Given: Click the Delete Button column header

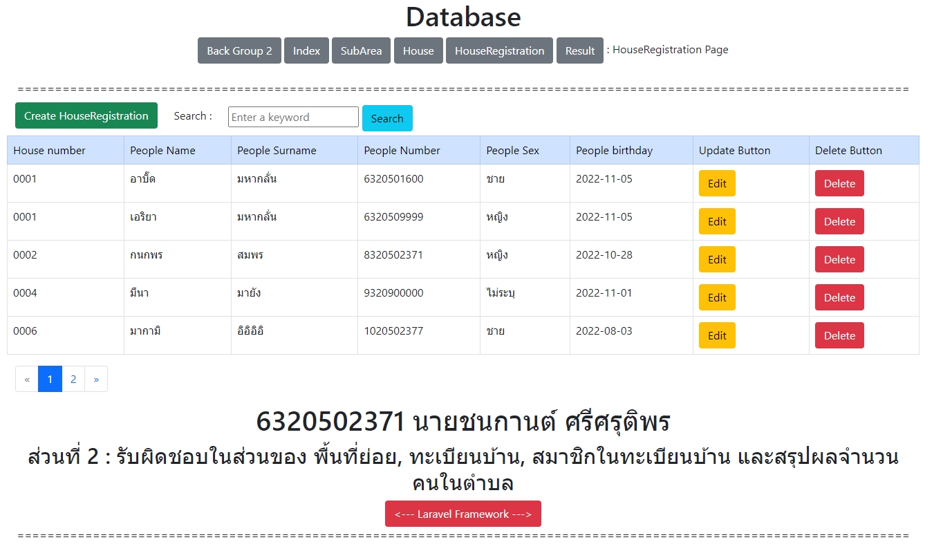Looking at the screenshot, I should pos(864,150).
